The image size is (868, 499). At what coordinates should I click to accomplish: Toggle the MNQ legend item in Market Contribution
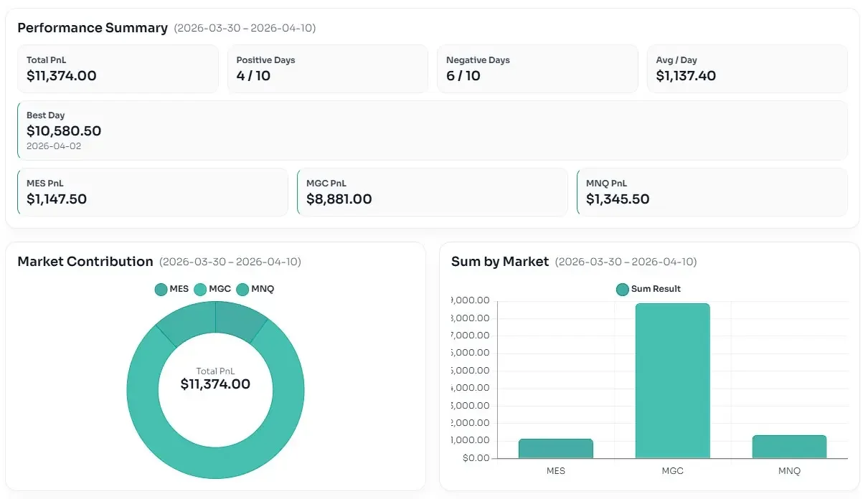pyautogui.click(x=255, y=289)
